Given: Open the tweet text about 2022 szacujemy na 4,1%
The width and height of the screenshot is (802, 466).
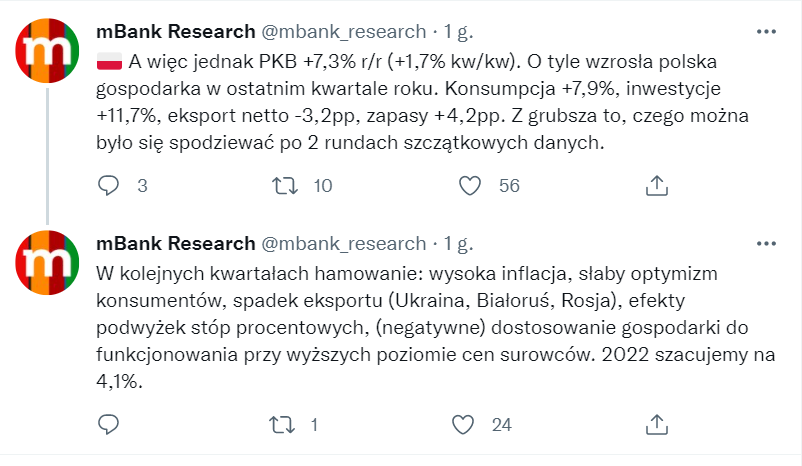Looking at the screenshot, I should pyautogui.click(x=436, y=327).
